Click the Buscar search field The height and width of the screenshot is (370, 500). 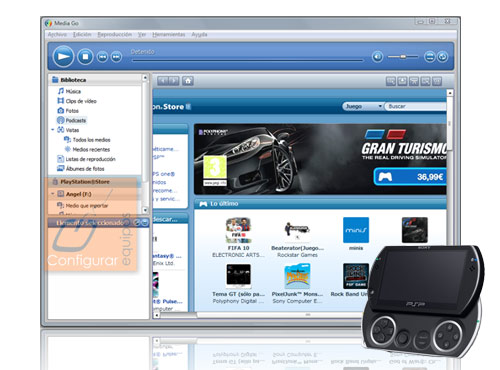point(415,106)
